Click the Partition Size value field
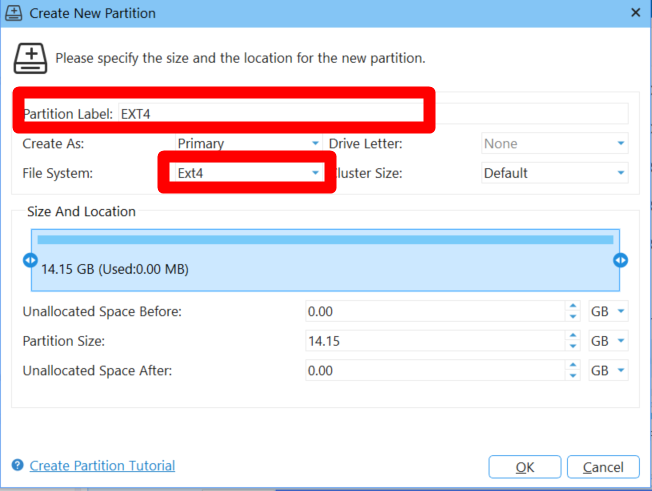This screenshot has width=652, height=491. click(x=435, y=341)
